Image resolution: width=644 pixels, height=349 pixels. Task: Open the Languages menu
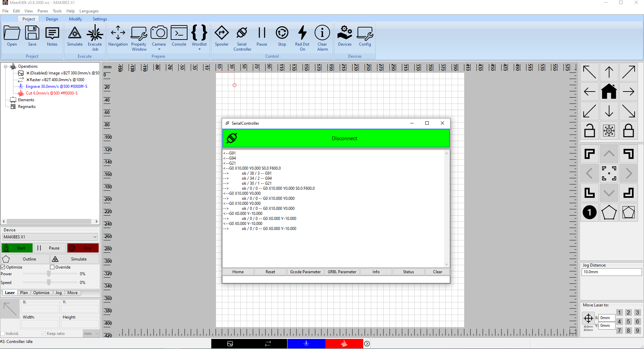tap(89, 11)
